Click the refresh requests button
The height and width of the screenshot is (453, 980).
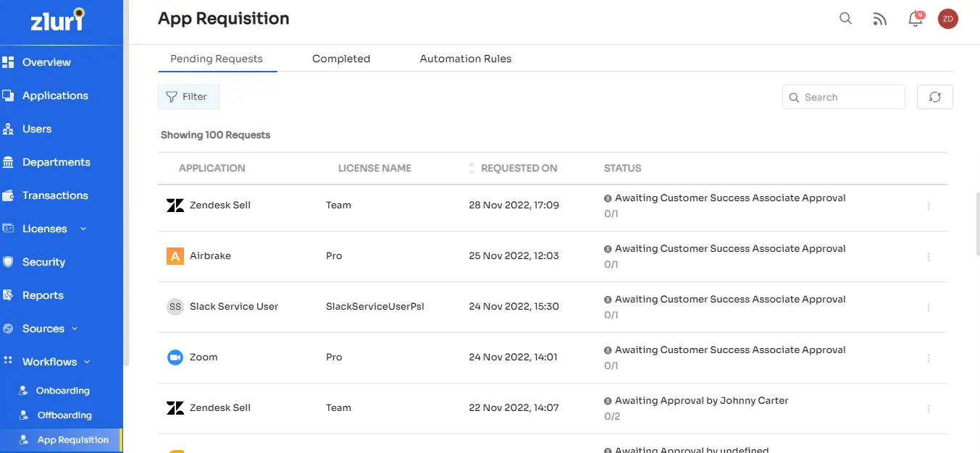(935, 97)
